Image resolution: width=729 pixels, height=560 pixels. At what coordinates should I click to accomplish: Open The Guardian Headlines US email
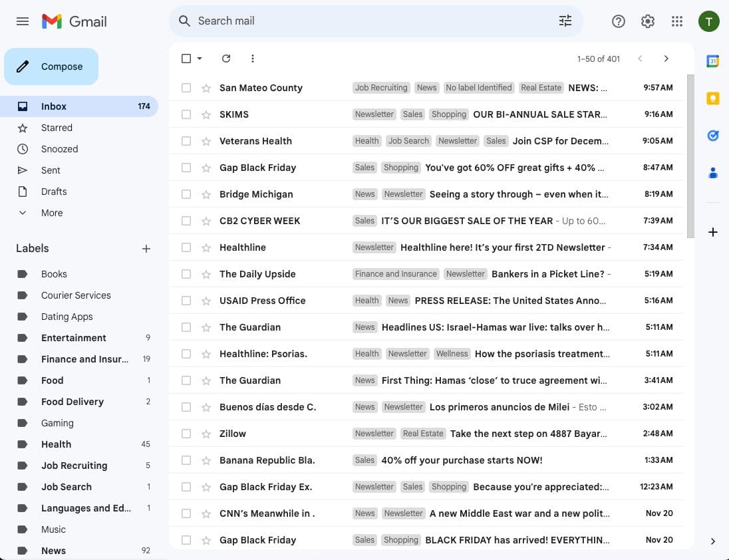click(426, 327)
